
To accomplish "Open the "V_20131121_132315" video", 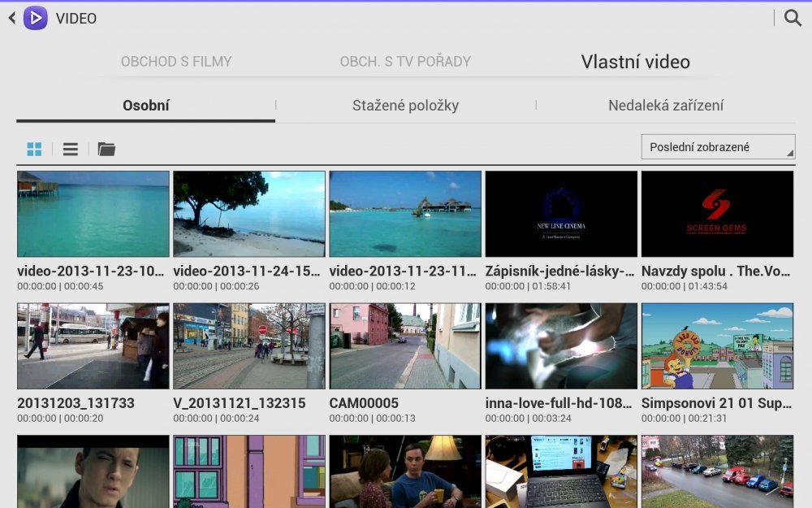I will [x=249, y=347].
